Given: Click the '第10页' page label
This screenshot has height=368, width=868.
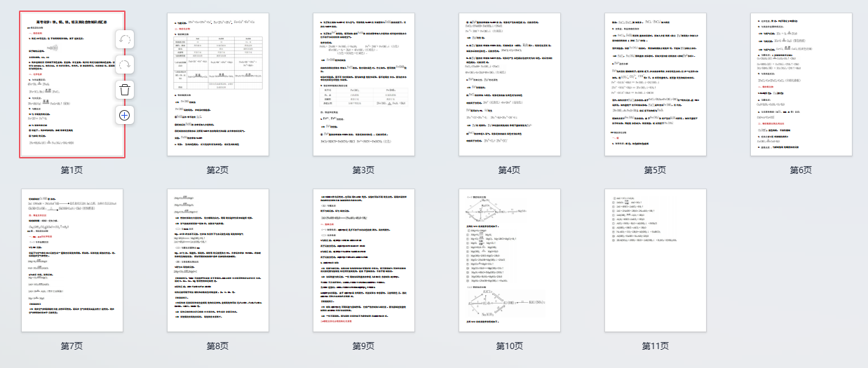Looking at the screenshot, I should pyautogui.click(x=509, y=346).
